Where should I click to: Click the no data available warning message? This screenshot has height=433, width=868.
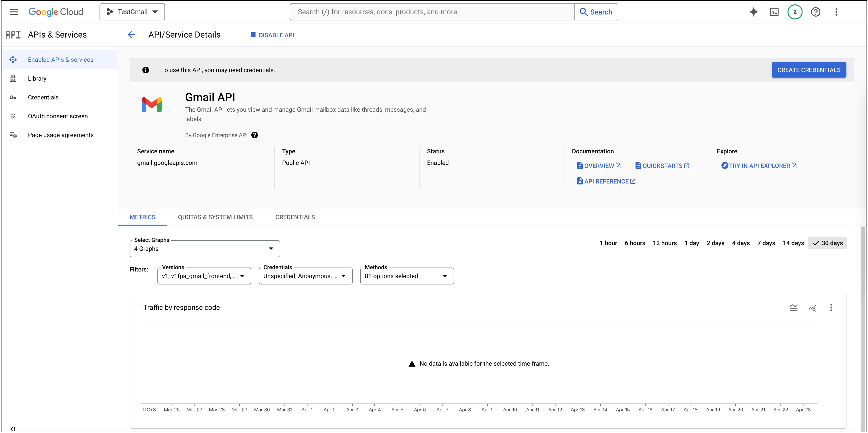479,364
